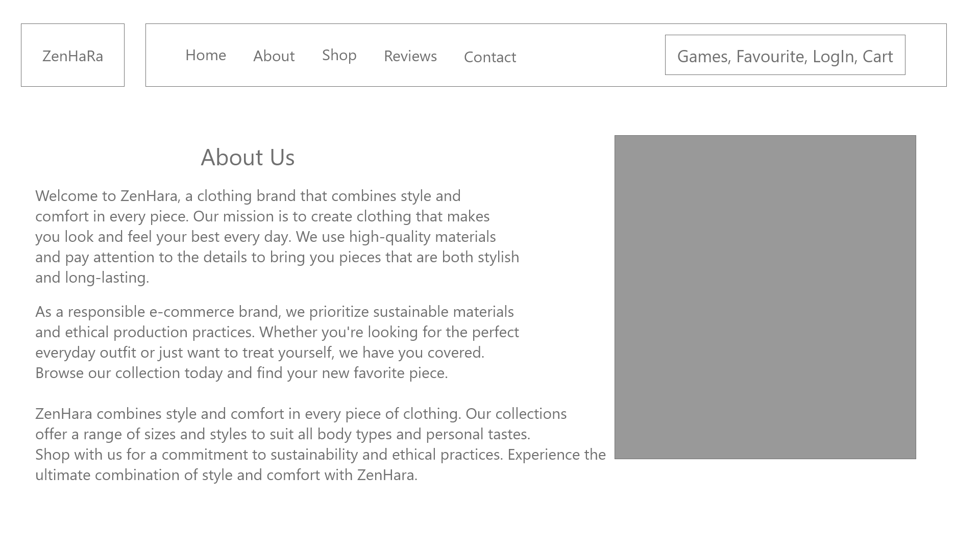The image size is (980, 551).
Task: Open the About page
Action: pos(274,57)
